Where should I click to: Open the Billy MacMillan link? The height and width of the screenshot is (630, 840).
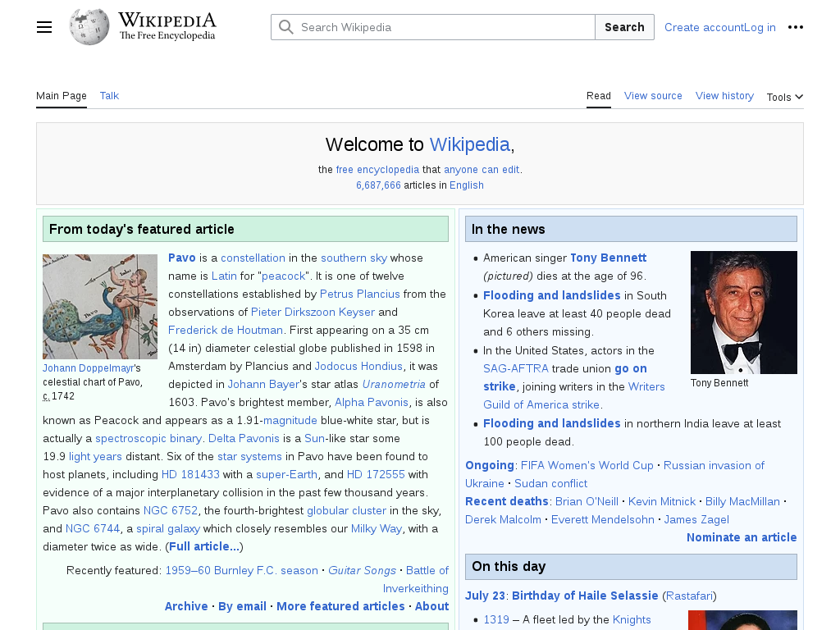coord(742,501)
